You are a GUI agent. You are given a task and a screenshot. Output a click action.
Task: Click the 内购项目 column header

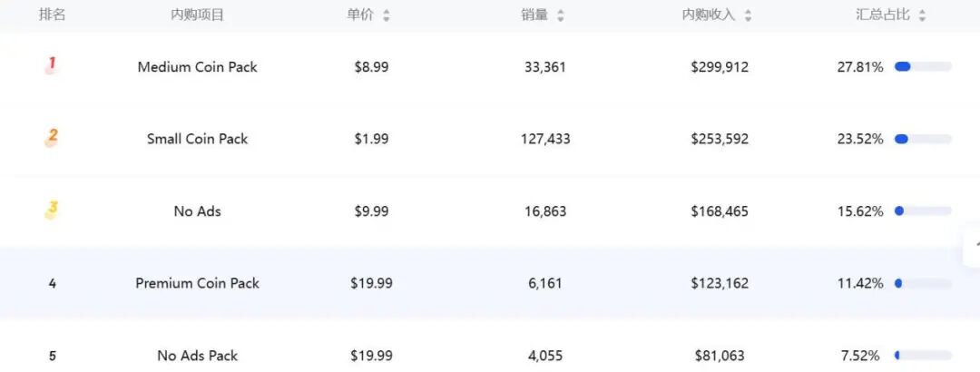point(197,15)
